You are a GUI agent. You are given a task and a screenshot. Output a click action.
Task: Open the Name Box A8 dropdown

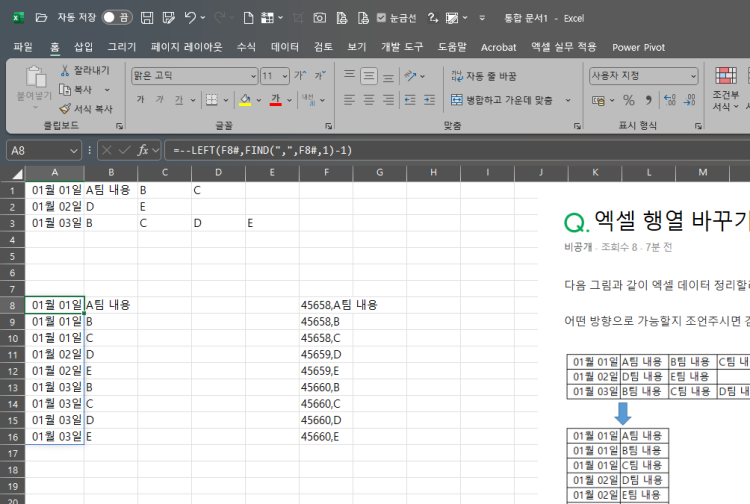74,151
